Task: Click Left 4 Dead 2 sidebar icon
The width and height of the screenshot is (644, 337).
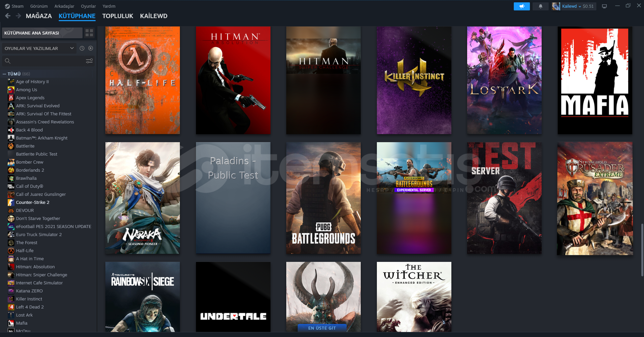Action: (x=11, y=307)
